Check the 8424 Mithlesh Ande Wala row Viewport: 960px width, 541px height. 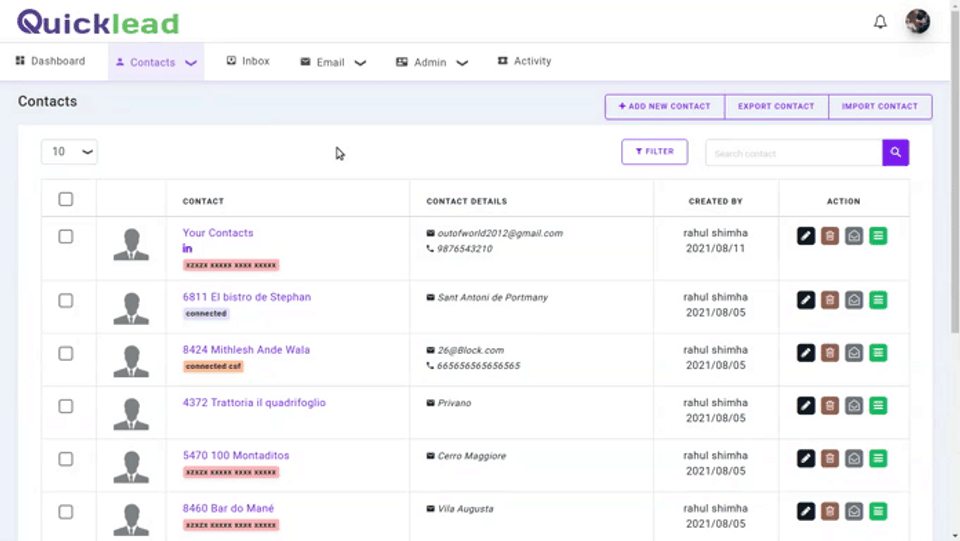[66, 353]
